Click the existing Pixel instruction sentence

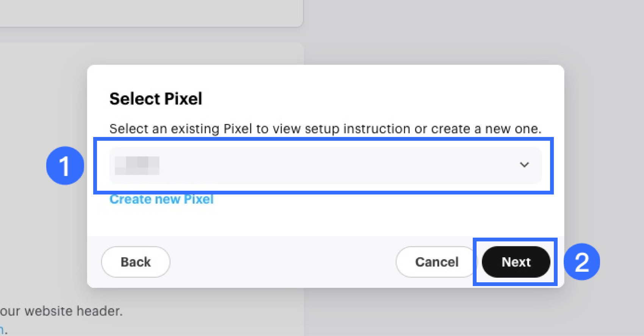[325, 129]
